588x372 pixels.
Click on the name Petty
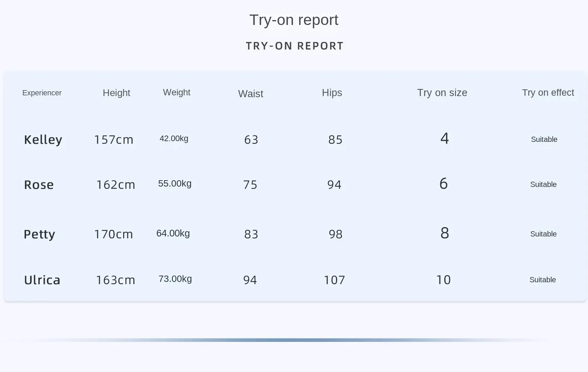point(39,234)
